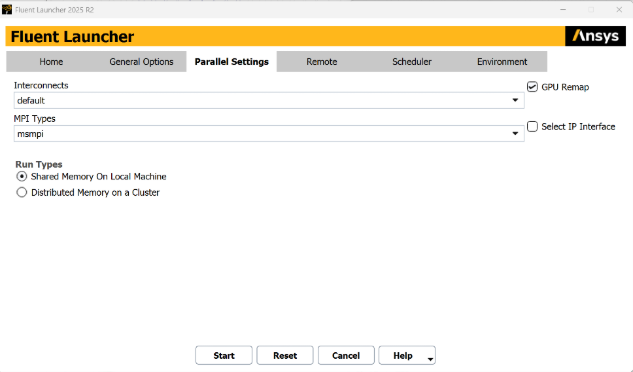This screenshot has width=633, height=372.
Task: Select Shared Memory On Local Machine
Action: click(x=22, y=177)
